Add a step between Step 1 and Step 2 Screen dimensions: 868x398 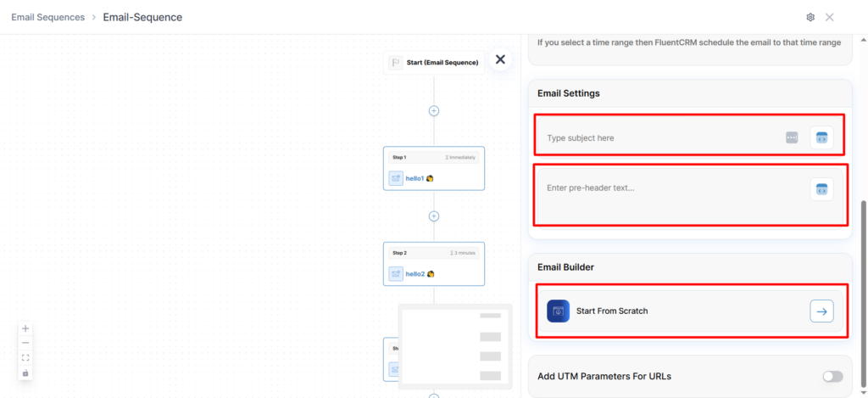click(x=434, y=216)
